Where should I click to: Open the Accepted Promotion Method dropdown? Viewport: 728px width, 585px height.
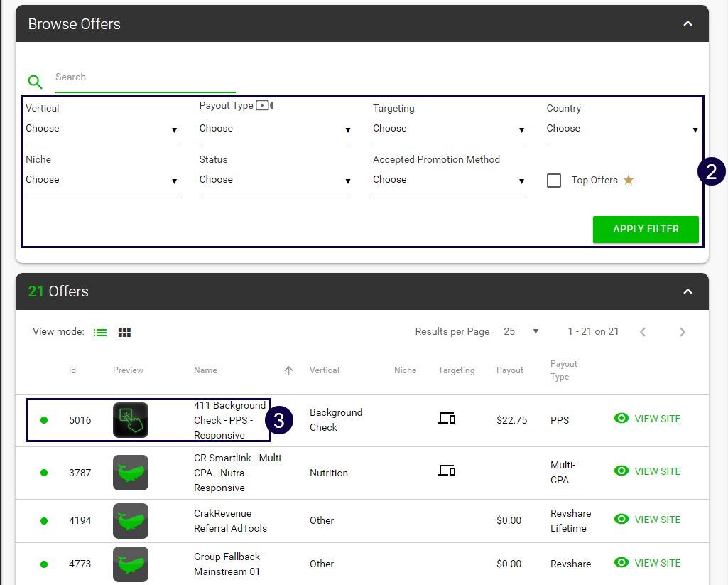tap(448, 180)
